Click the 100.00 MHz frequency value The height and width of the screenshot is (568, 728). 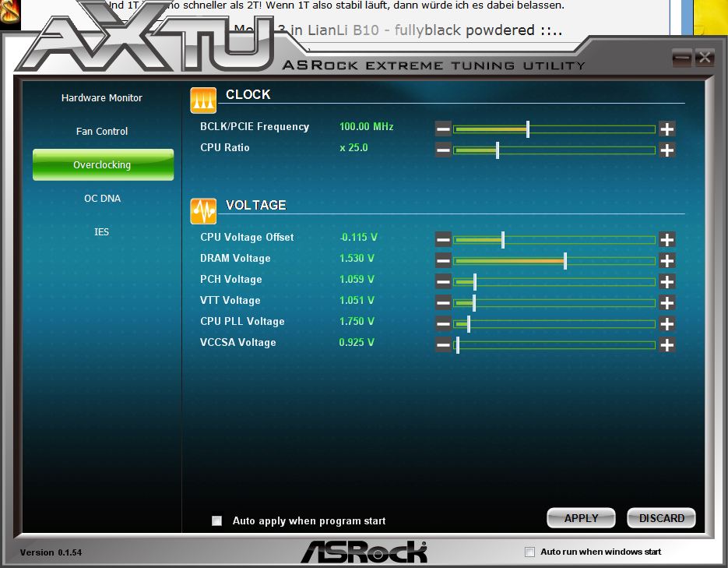click(366, 127)
